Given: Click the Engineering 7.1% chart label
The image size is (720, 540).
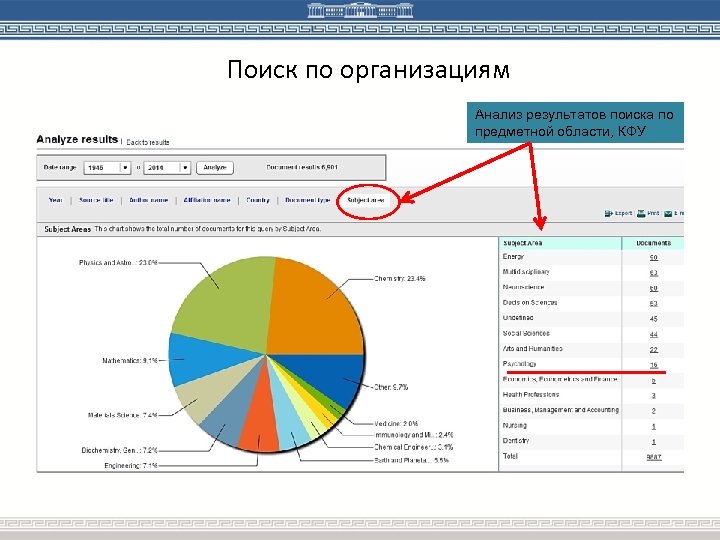Looking at the screenshot, I should (x=131, y=466).
